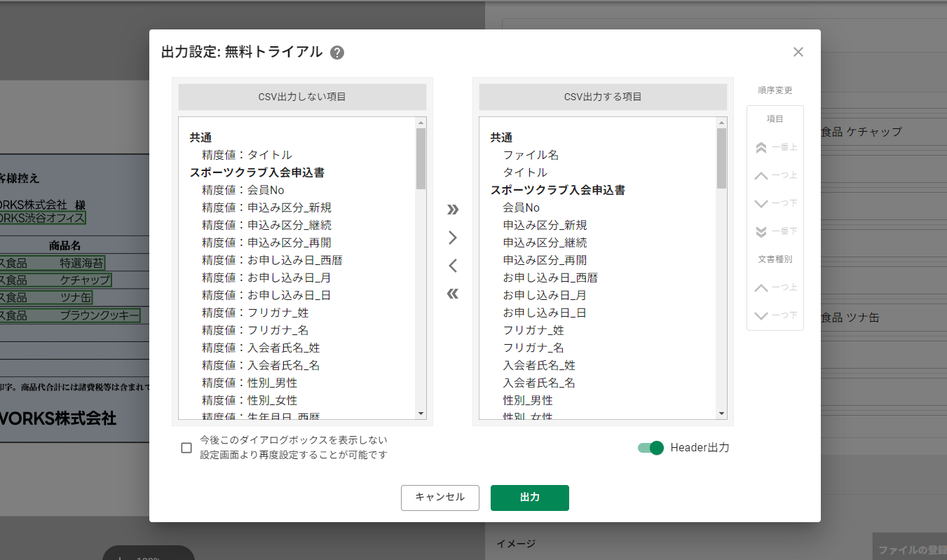The image size is (947, 560).
Task: Select 申込み区分_新規 in the right list
Action: click(x=545, y=225)
